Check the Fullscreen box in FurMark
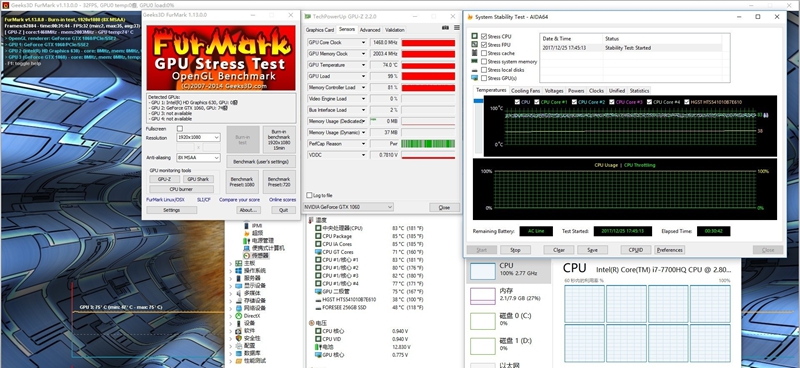Viewport: 800px width, 368px height. 180,129
